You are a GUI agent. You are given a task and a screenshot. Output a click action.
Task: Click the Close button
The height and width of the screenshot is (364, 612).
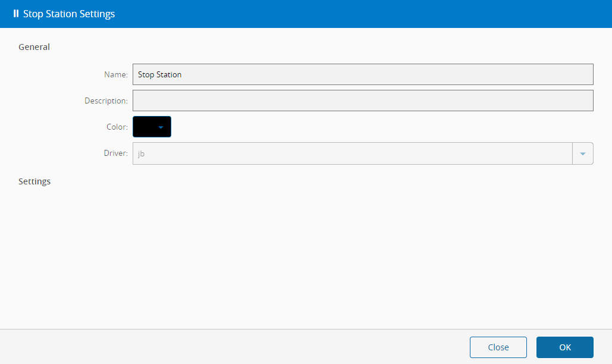pyautogui.click(x=498, y=347)
